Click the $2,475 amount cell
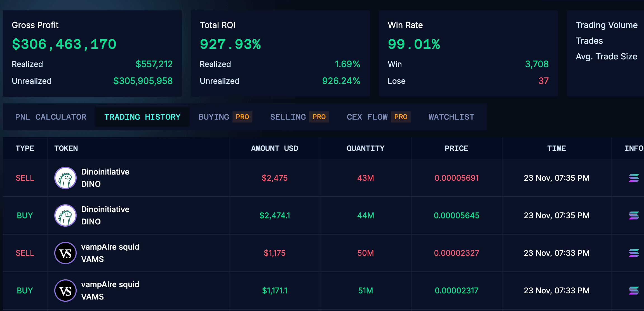 click(274, 178)
